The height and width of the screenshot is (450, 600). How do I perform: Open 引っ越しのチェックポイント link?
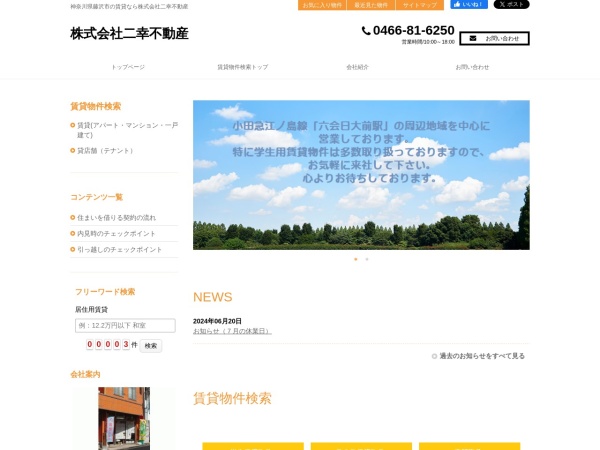tap(119, 250)
